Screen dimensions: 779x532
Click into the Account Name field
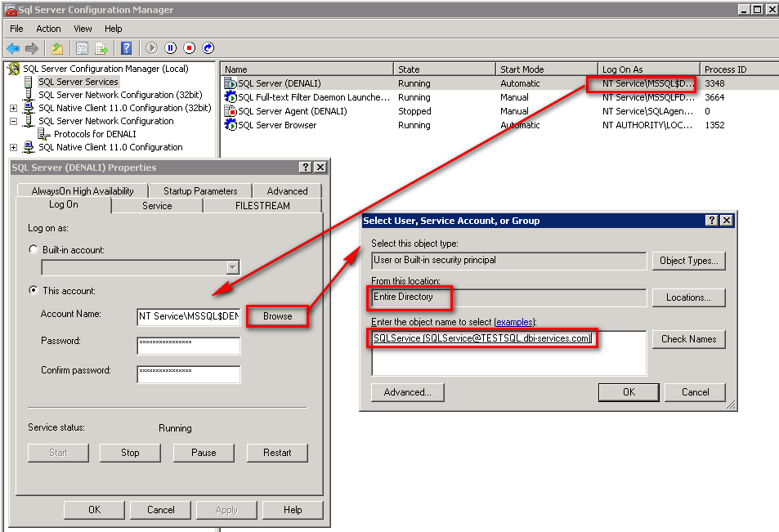pyautogui.click(x=189, y=317)
